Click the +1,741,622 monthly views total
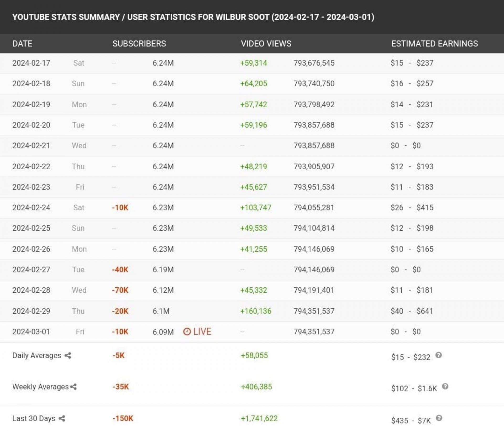This screenshot has height=431, width=504. pos(259,418)
